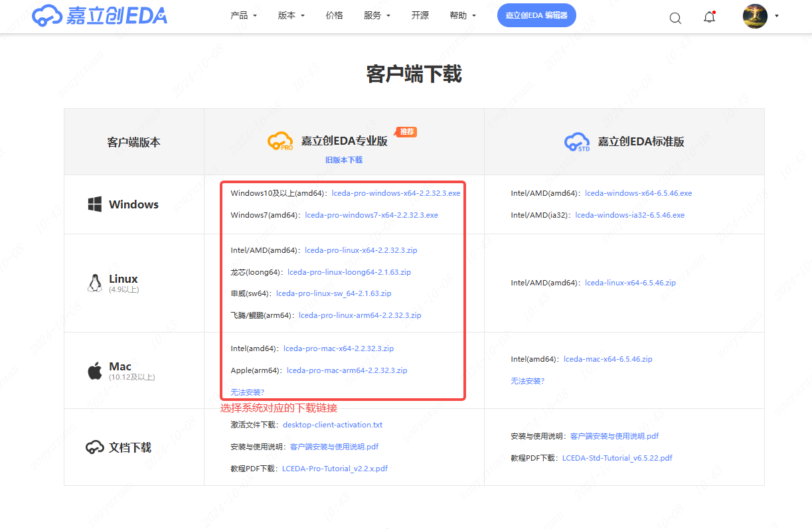The width and height of the screenshot is (812, 529).
Task: Download desktop-client-activation.txt
Action: click(x=333, y=425)
